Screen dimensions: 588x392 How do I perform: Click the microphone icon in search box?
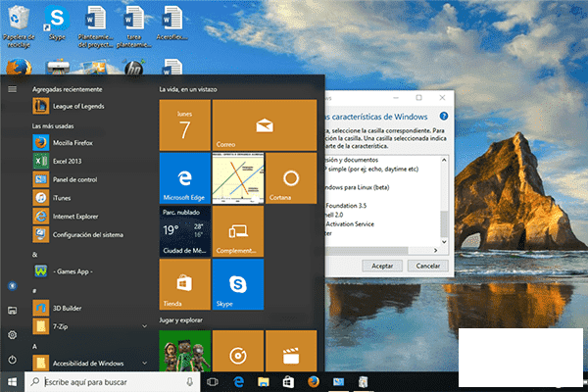coord(190,382)
